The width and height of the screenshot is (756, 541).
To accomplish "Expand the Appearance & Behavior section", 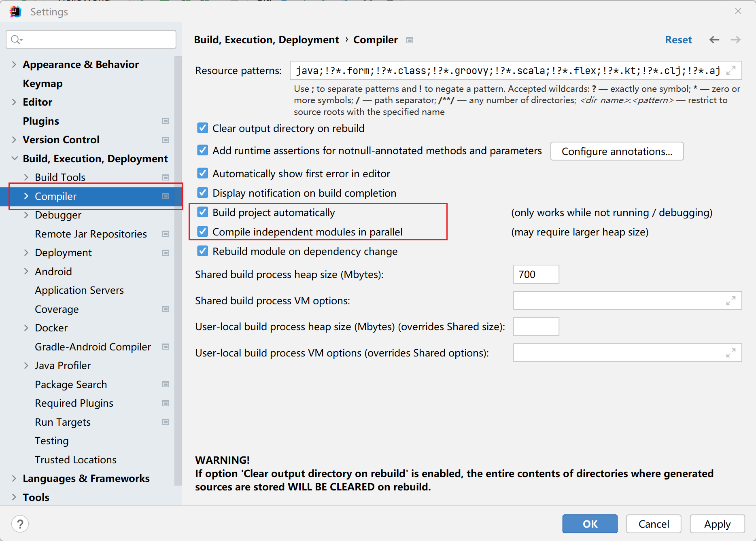I will pyautogui.click(x=14, y=64).
